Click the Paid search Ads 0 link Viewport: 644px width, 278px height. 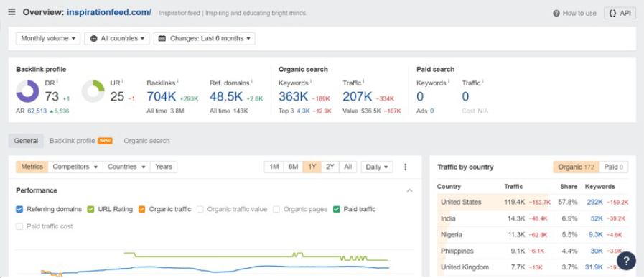[x=431, y=111]
